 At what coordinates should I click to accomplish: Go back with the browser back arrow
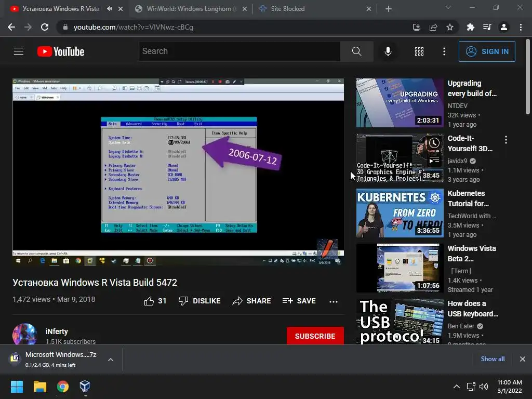11,27
